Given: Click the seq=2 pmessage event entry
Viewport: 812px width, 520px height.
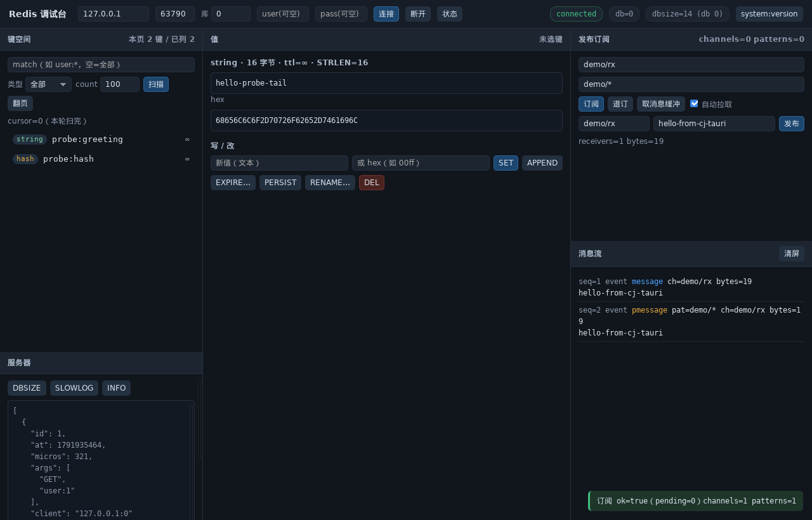Looking at the screenshot, I should tap(691, 322).
